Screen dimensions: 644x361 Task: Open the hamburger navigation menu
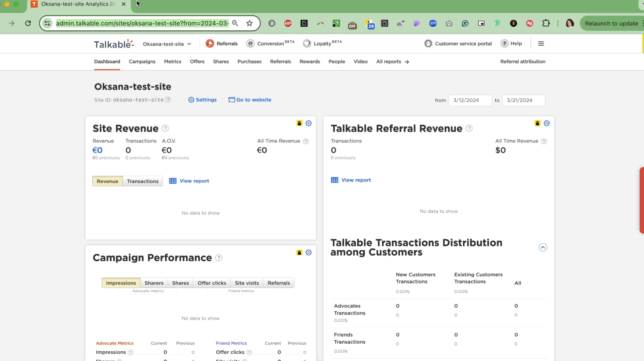click(541, 43)
